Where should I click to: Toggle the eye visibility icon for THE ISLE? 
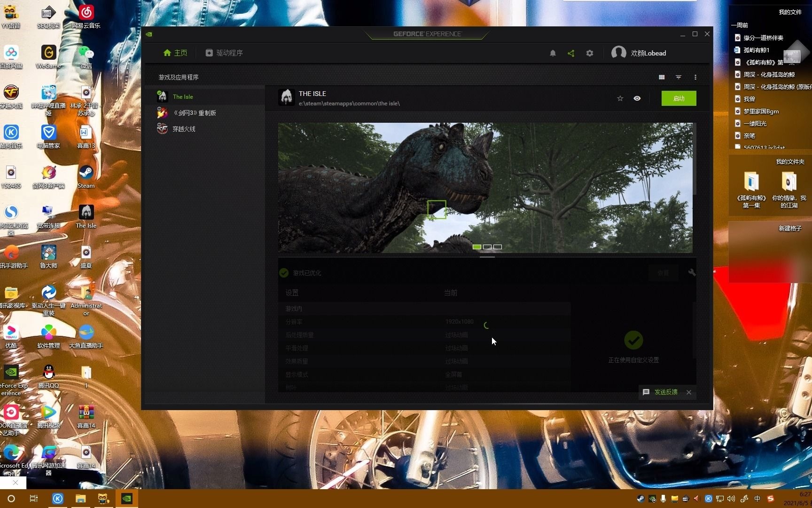[x=637, y=98]
